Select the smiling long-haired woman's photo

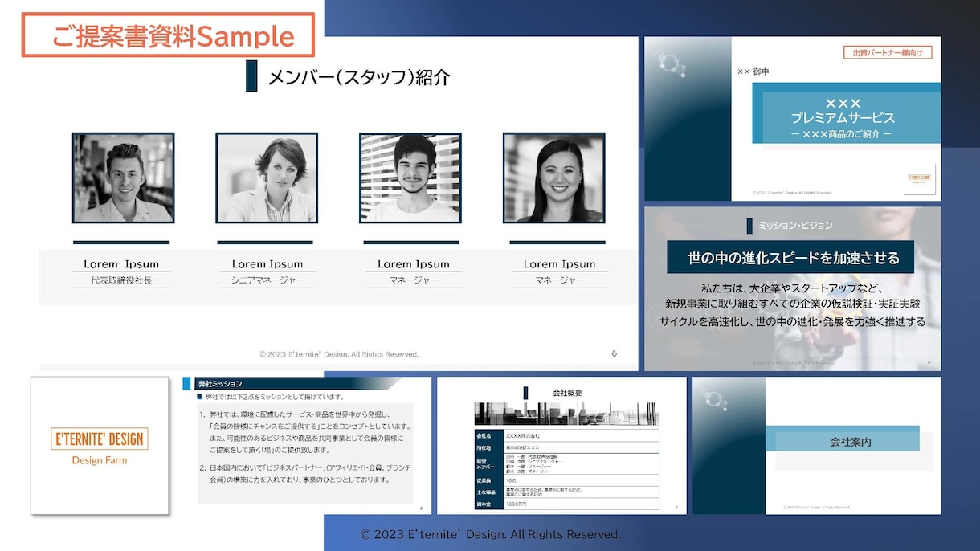pyautogui.click(x=554, y=178)
